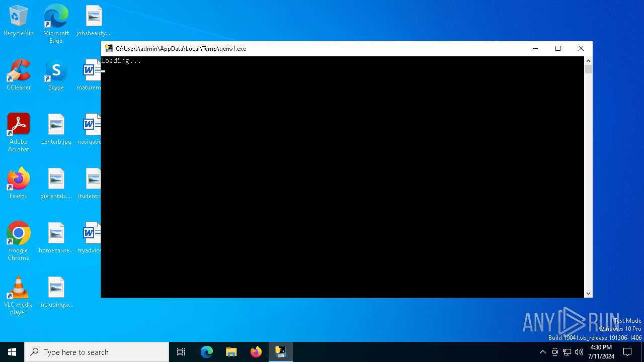644x362 pixels.
Task: Click the taskbar search box
Action: (97, 352)
